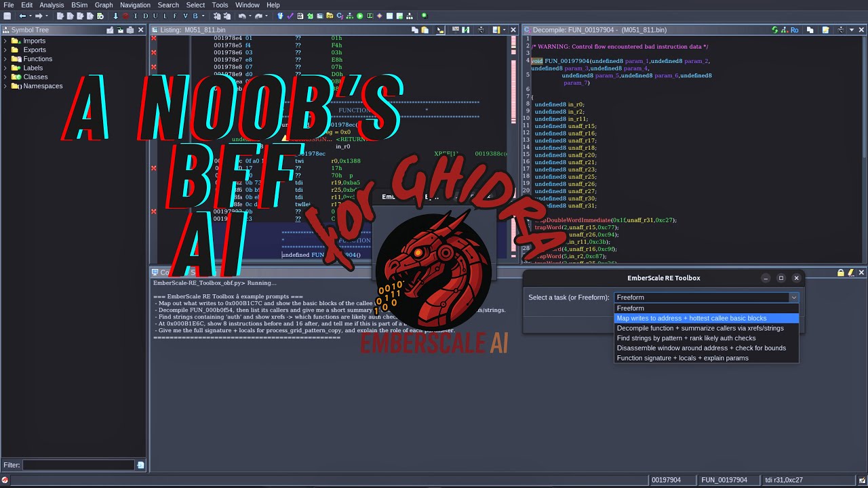Select 'Map writes to address' option
Screen dimensions: 868x488
707,318
